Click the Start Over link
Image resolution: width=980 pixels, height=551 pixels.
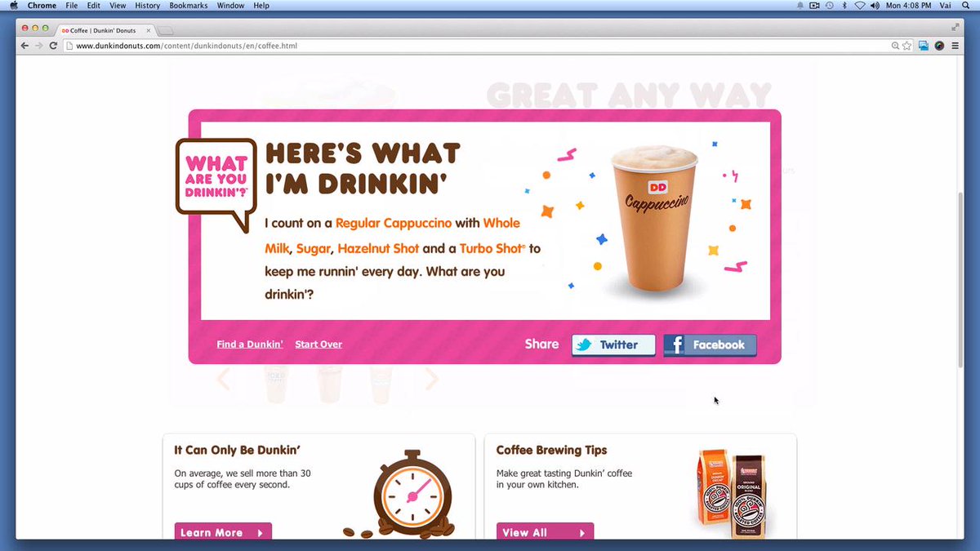click(318, 344)
